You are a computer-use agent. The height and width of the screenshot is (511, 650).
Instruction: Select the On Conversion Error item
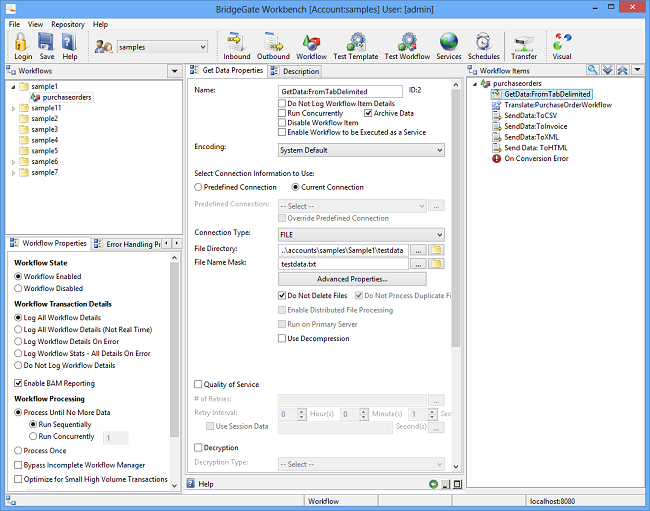531,158
